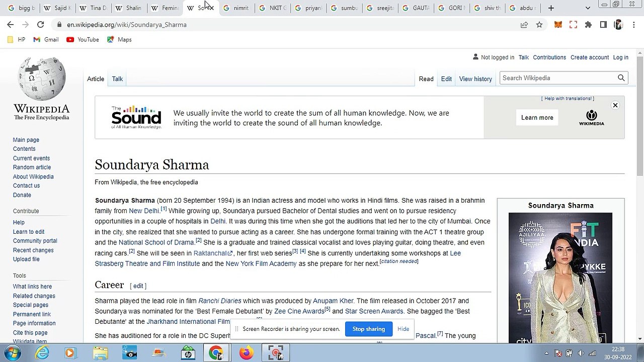Reload the current Wikipedia page
The width and height of the screenshot is (644, 362).
(x=41, y=25)
